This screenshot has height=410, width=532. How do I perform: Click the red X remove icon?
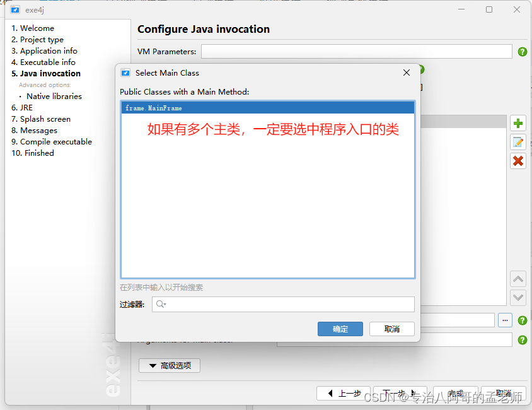tap(518, 161)
